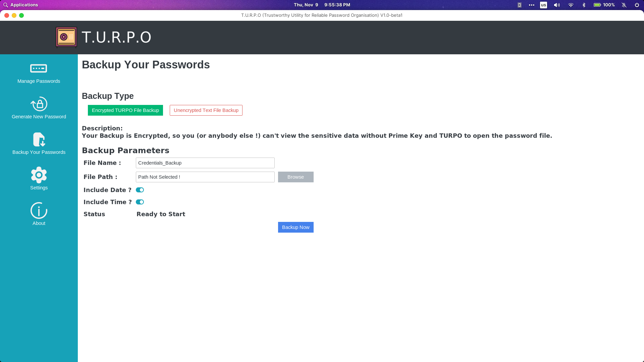Clear the Credentials_Backup filename field
Image resolution: width=644 pixels, height=362 pixels.
(x=205, y=163)
